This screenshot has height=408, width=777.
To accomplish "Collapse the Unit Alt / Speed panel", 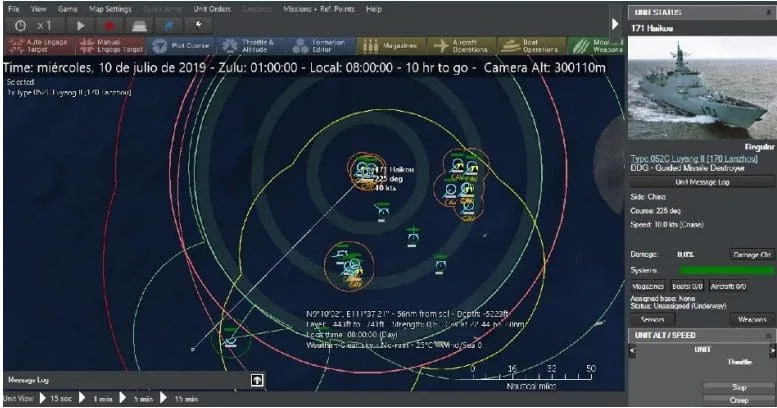I will 769,336.
